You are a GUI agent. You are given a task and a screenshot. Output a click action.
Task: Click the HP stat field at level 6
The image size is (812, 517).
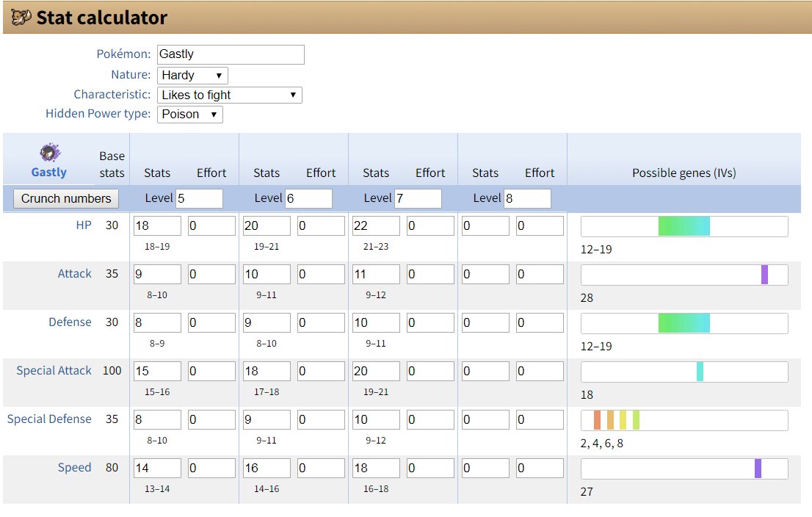267,226
